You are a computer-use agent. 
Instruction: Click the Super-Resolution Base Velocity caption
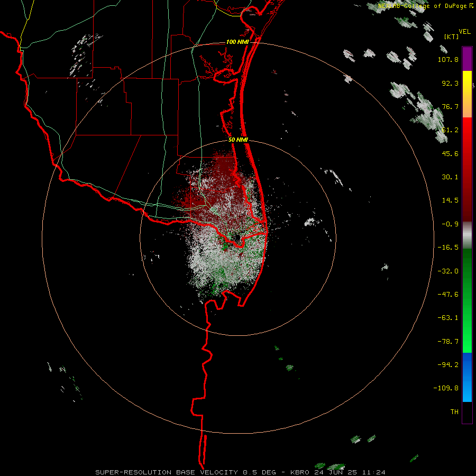[240, 472]
